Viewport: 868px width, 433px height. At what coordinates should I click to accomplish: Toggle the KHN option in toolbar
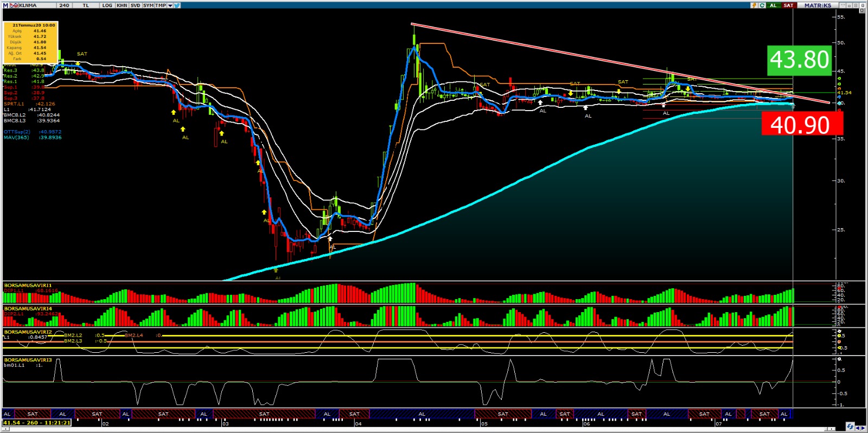click(x=122, y=5)
